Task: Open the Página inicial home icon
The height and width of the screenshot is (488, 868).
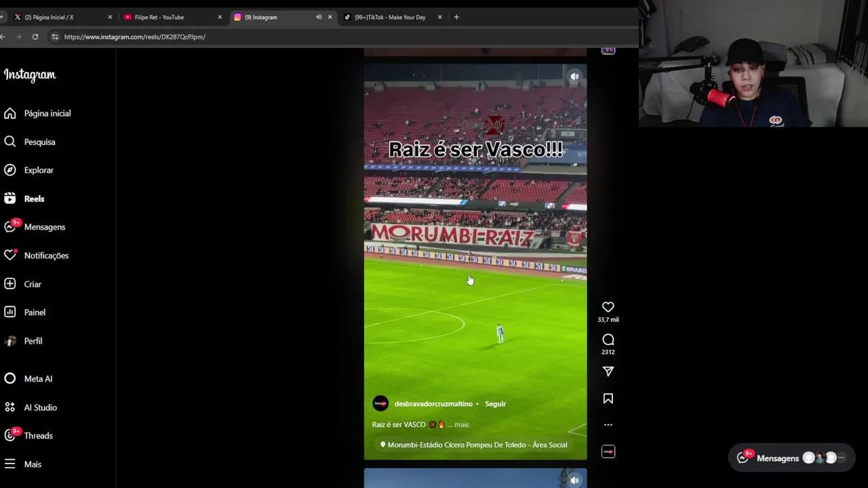Action: (10, 113)
